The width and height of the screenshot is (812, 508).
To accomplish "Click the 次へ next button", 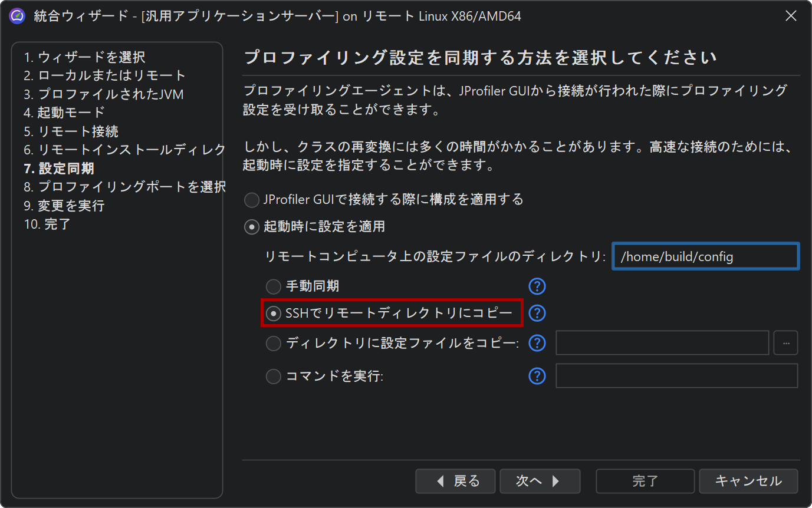I will pos(540,481).
